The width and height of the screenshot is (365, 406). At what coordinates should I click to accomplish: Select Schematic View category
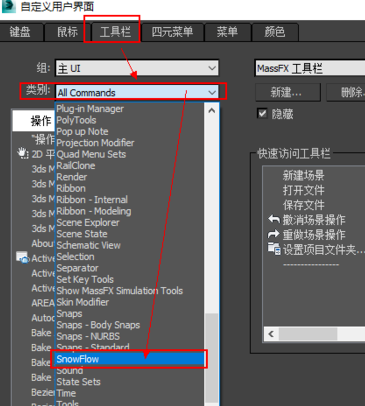88,245
